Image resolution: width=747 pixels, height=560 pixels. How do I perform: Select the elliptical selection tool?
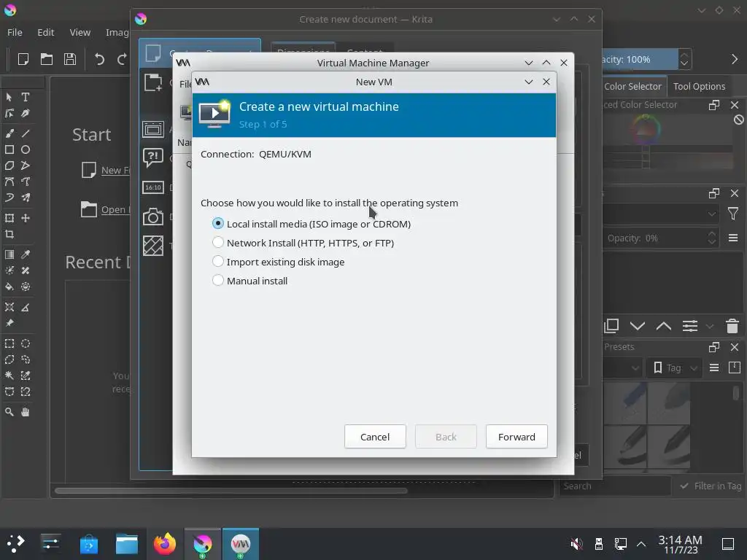(x=26, y=343)
